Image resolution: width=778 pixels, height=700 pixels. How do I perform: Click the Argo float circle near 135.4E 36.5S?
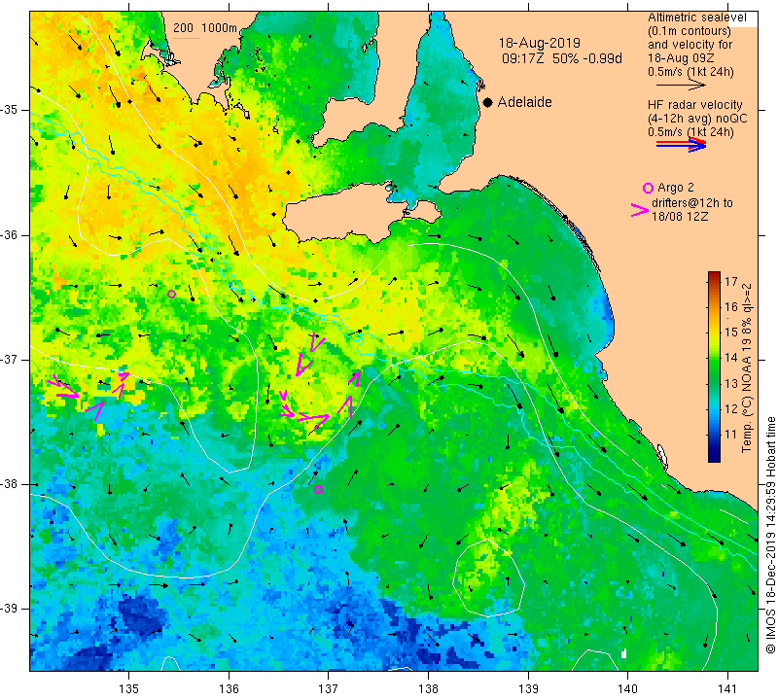point(172,295)
